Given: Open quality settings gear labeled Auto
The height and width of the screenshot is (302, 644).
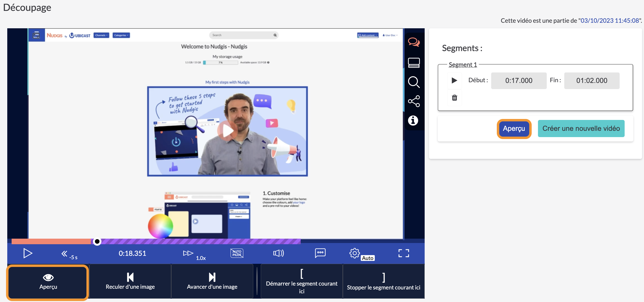Looking at the screenshot, I should click(361, 254).
